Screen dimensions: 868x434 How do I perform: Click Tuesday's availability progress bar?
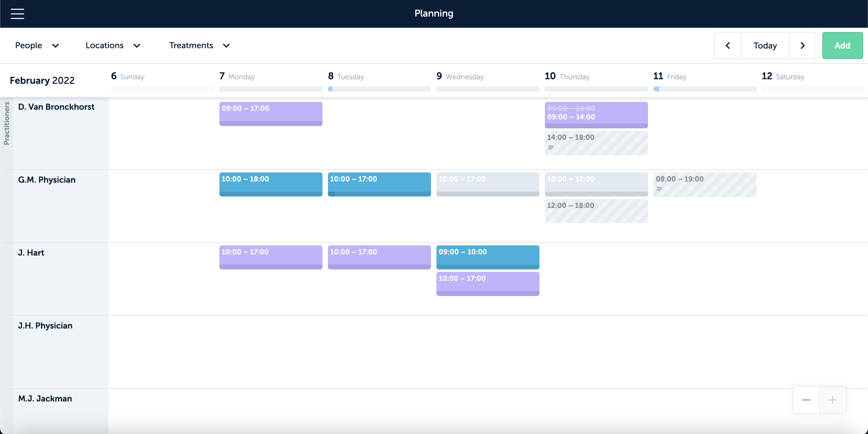[379, 89]
